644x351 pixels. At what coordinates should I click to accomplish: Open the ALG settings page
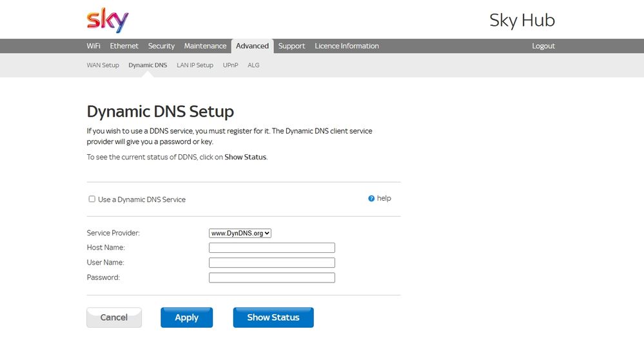253,65
